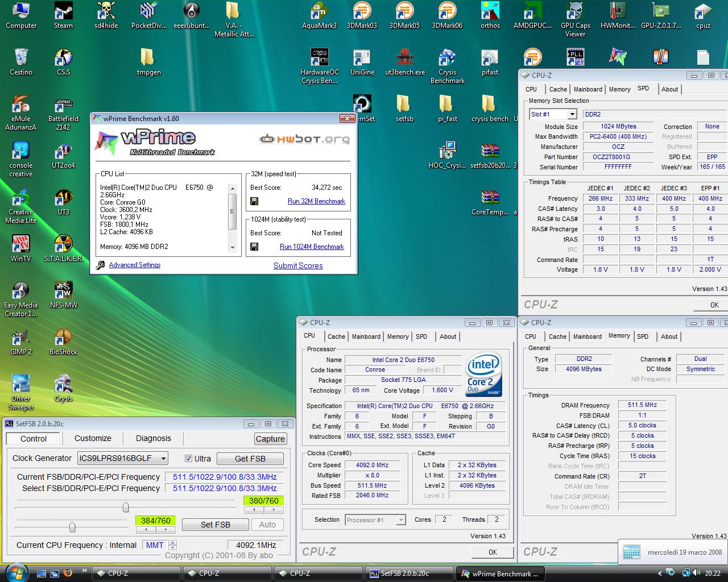
Task: Open Advanced Settings in wPrime
Action: tap(135, 265)
